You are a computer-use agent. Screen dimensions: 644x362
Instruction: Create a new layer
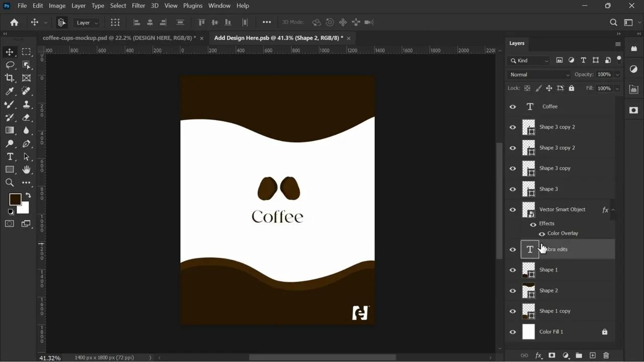(592, 355)
